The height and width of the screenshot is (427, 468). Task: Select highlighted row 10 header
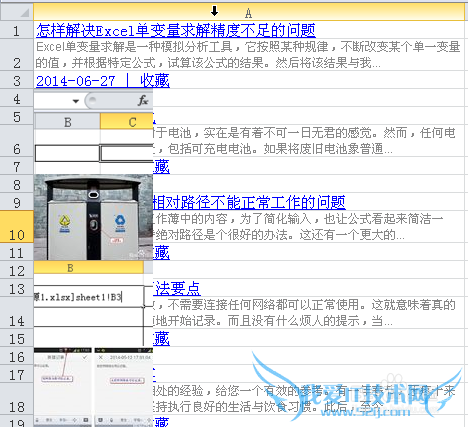[17, 227]
